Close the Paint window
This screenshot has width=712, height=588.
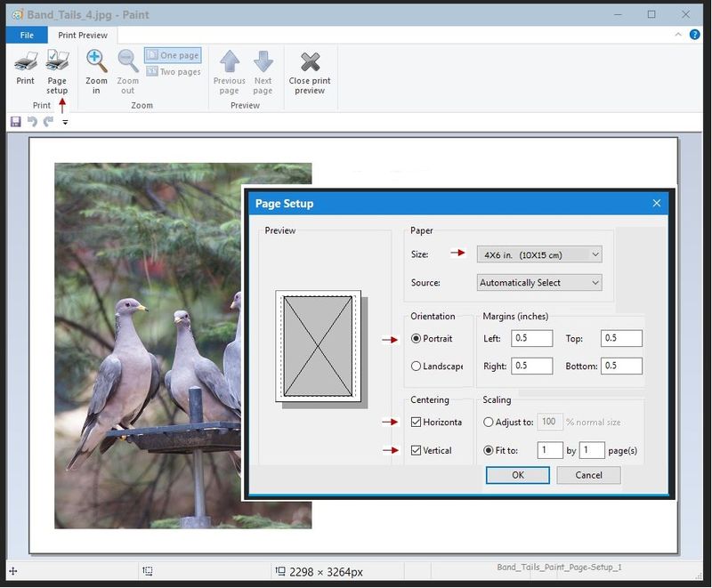pyautogui.click(x=685, y=14)
